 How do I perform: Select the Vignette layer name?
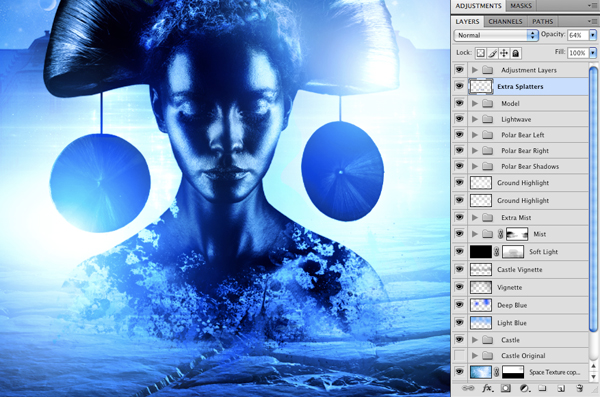[509, 288]
